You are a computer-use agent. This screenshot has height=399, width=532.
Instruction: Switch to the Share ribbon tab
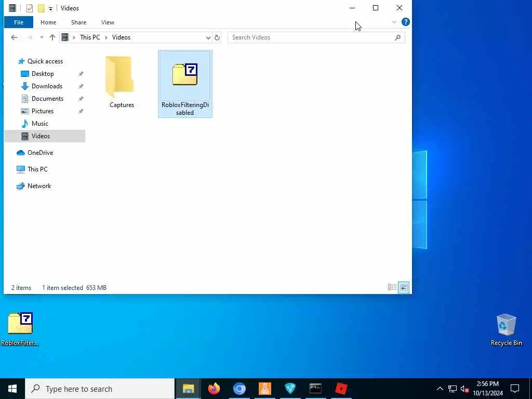[x=78, y=22]
